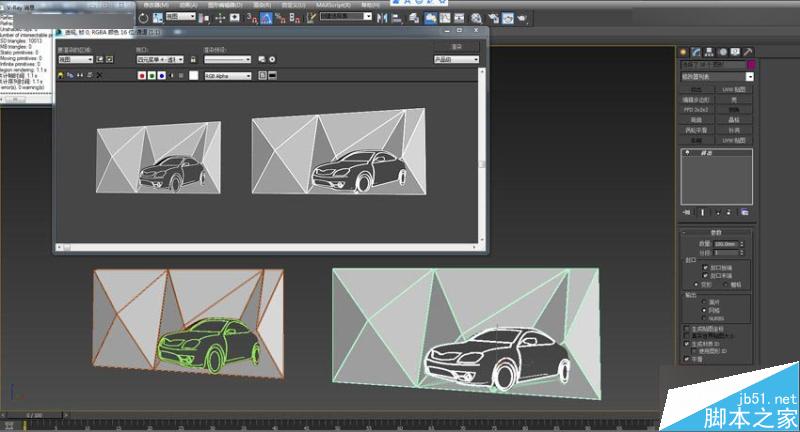Image resolution: width=800 pixels, height=432 pixels.
Task: Toggle the Smooth checkbox at panel bottom
Action: click(685, 360)
